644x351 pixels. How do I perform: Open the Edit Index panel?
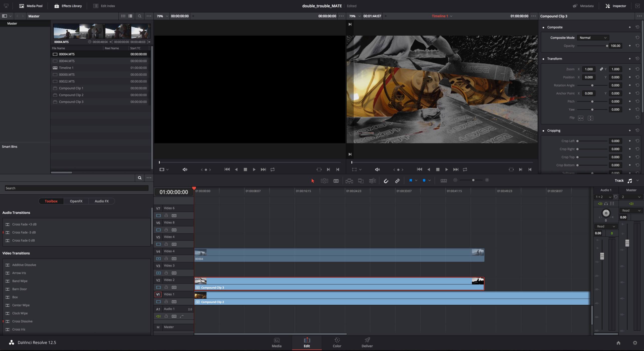click(104, 6)
